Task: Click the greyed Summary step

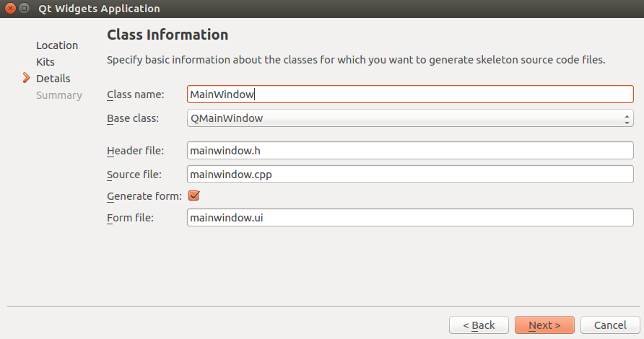Action: point(58,95)
